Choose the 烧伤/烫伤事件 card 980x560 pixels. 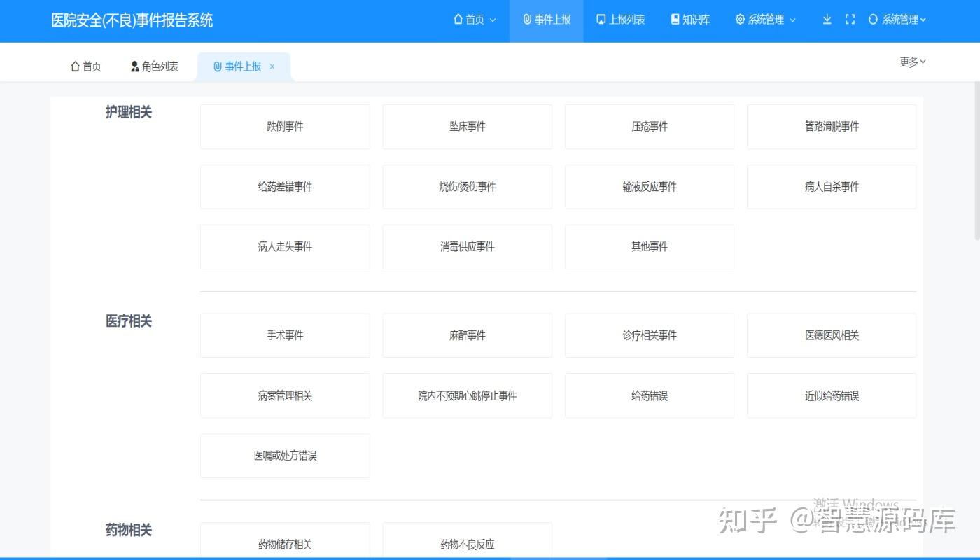coord(468,187)
